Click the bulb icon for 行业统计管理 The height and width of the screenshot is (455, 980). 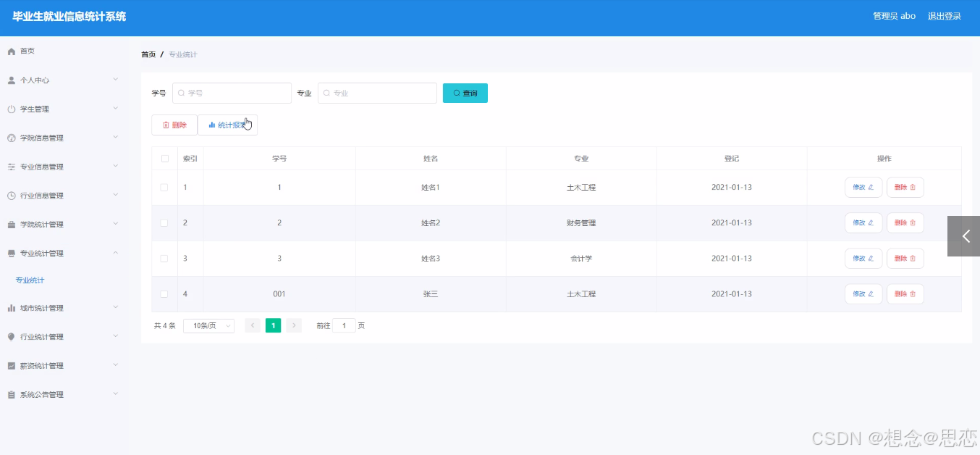click(12, 337)
